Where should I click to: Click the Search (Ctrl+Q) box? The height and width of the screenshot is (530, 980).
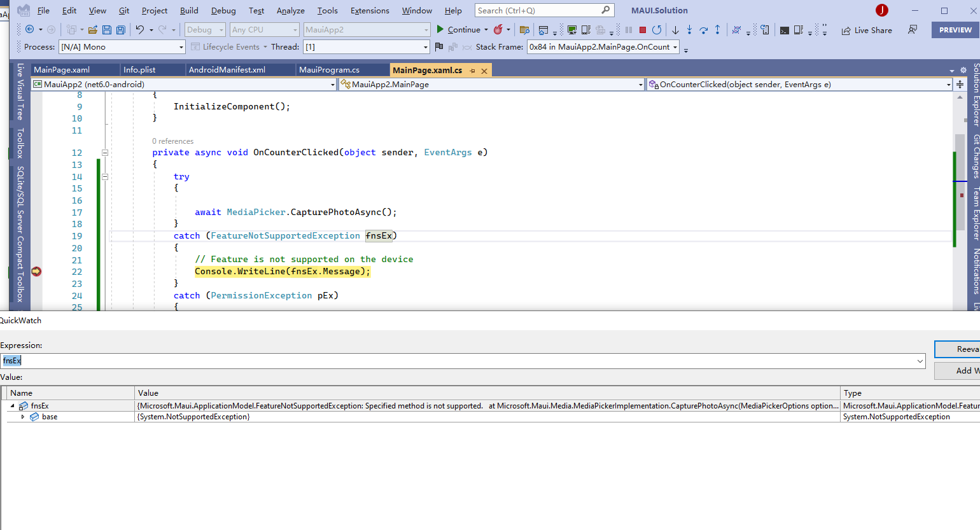click(x=544, y=10)
